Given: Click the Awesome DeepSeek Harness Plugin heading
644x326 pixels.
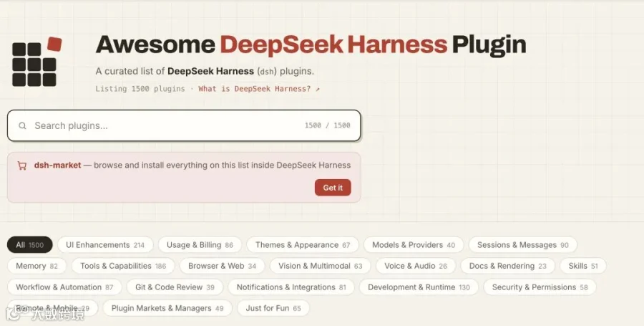Looking at the screenshot, I should pos(311,45).
